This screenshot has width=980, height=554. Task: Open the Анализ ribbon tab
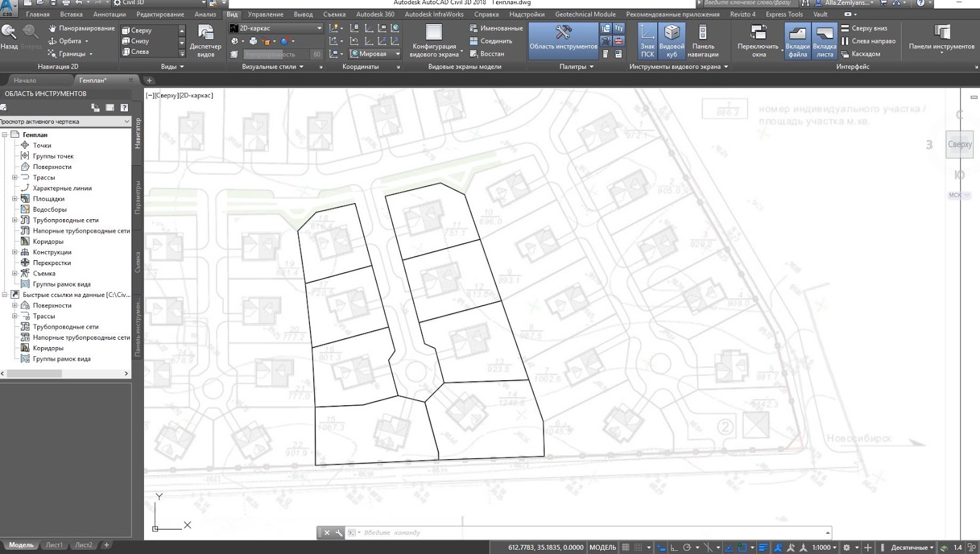point(205,14)
